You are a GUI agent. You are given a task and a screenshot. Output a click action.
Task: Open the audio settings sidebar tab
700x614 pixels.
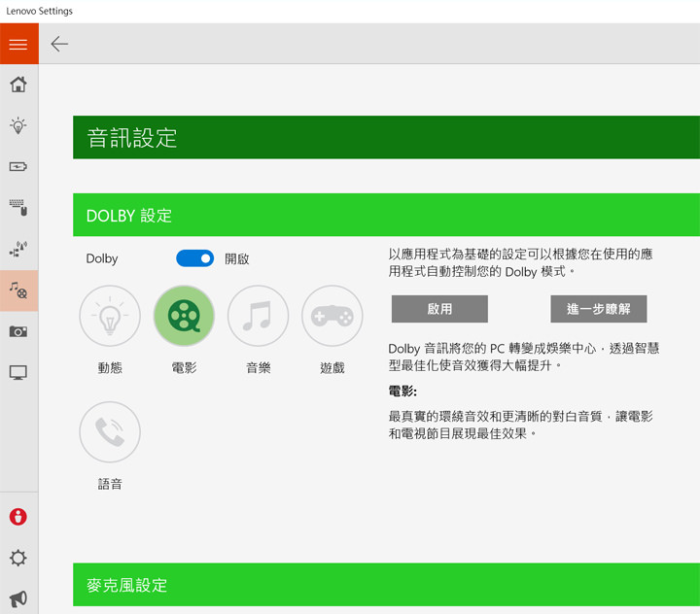coord(18,290)
